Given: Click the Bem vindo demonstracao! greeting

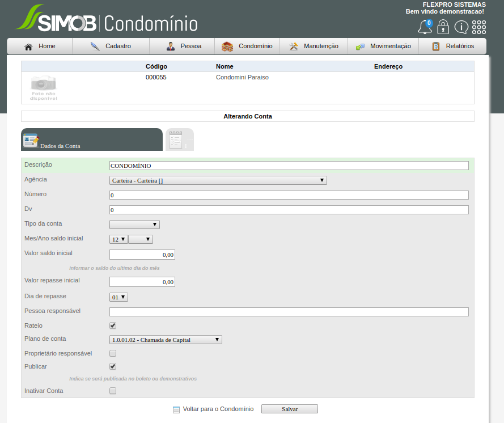Looking at the screenshot, I should pyautogui.click(x=445, y=11).
